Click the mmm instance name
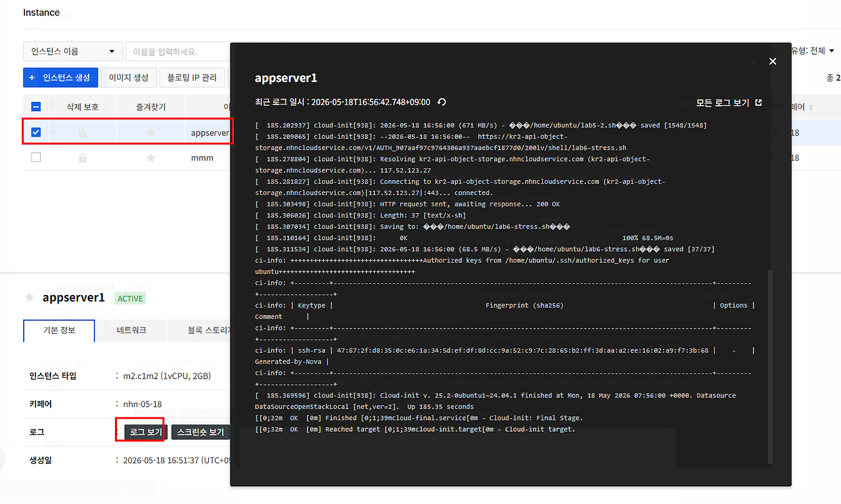Image resolution: width=841 pixels, height=504 pixels. click(x=202, y=158)
